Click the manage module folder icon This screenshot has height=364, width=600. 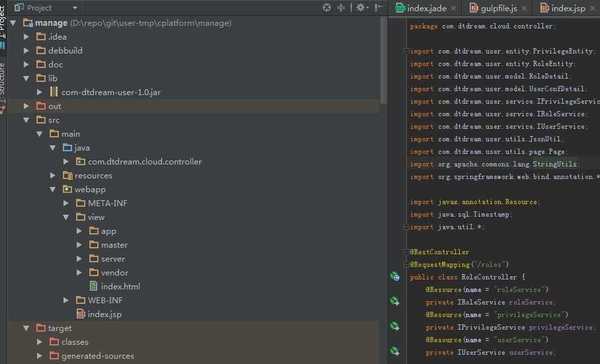(28, 23)
